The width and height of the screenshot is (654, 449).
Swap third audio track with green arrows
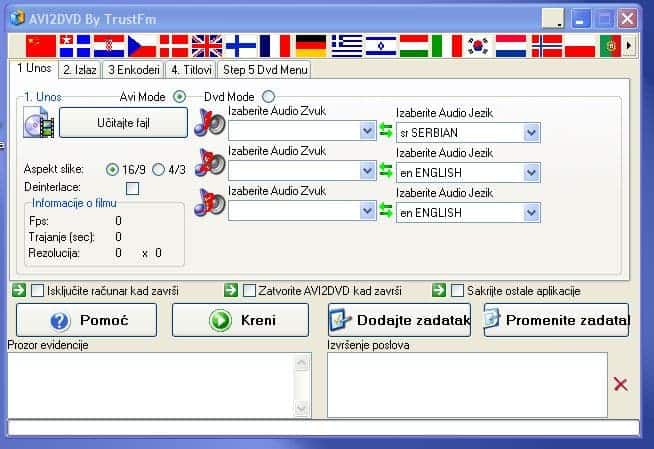386,210
